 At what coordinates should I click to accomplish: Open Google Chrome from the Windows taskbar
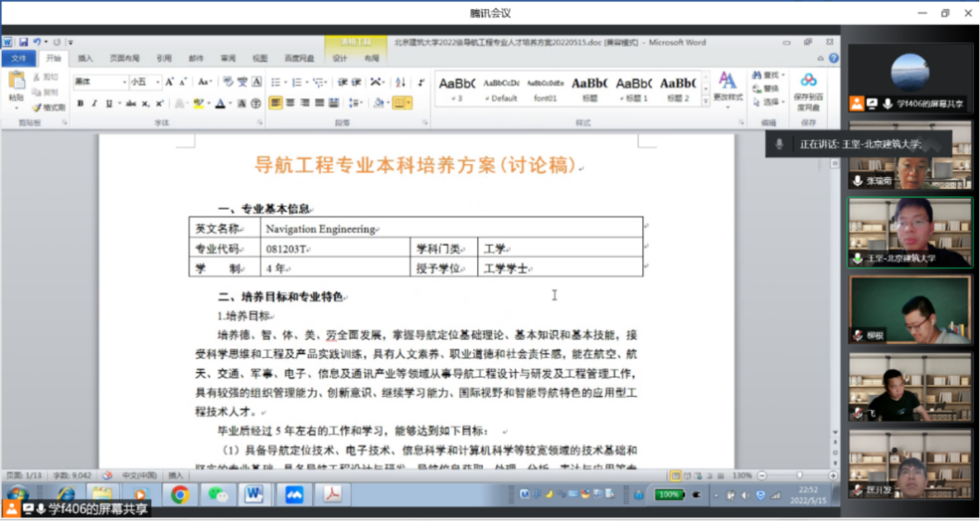pos(180,494)
